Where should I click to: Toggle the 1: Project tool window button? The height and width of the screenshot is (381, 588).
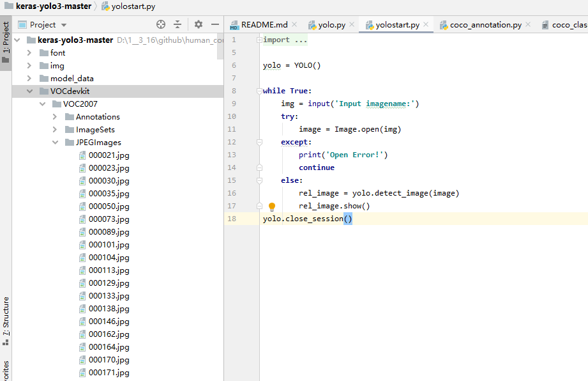(x=6, y=43)
